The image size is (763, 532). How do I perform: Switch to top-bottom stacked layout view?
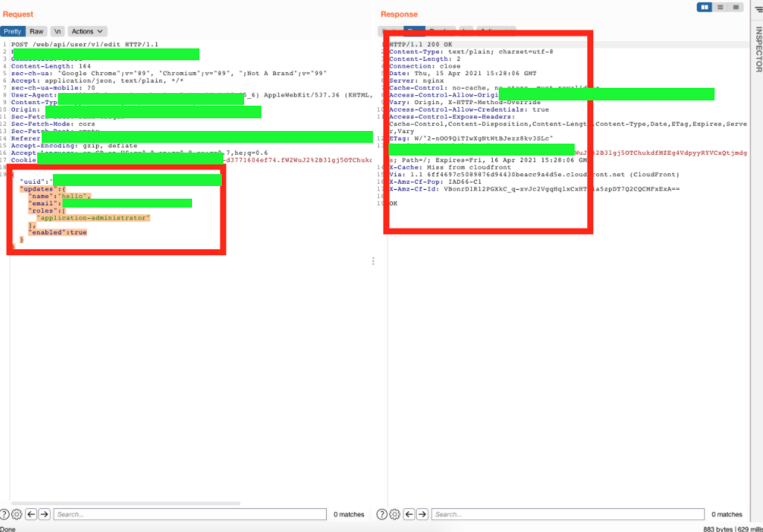(720, 7)
